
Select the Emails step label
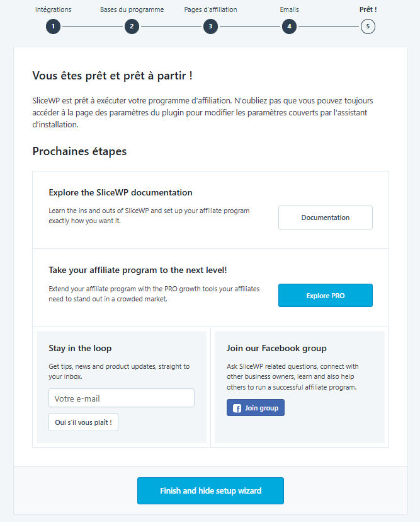[289, 9]
